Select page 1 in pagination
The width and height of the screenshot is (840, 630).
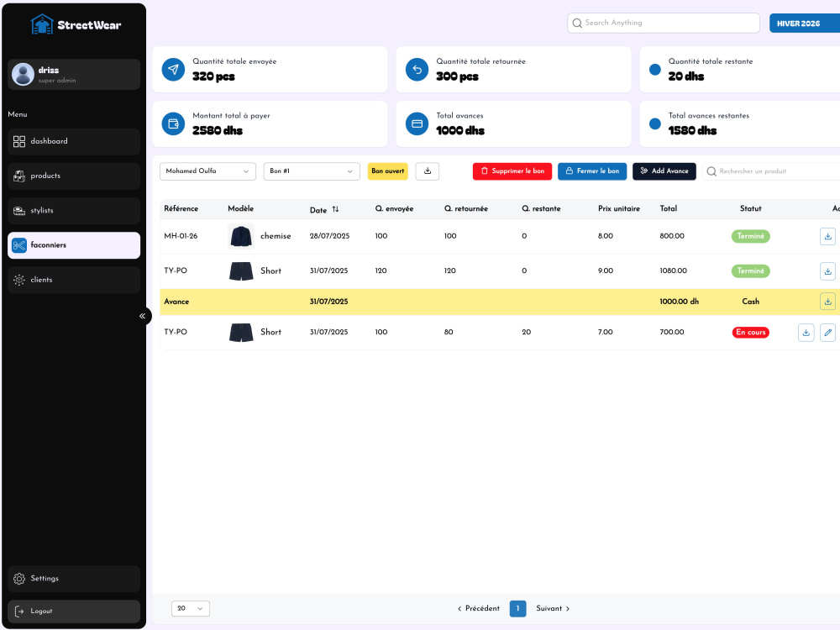pos(517,608)
